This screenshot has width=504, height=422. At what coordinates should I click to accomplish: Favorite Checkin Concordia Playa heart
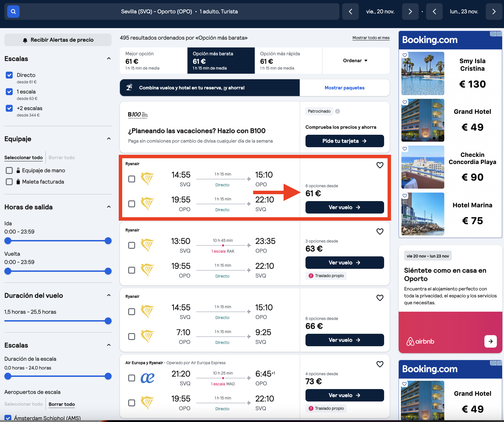[405, 149]
